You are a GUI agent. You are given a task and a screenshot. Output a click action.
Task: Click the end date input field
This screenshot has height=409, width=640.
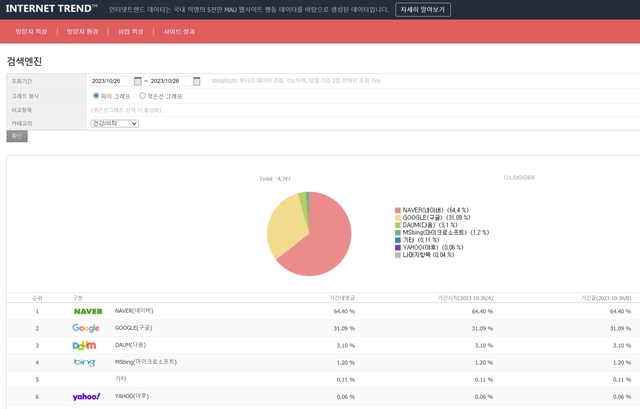click(170, 81)
